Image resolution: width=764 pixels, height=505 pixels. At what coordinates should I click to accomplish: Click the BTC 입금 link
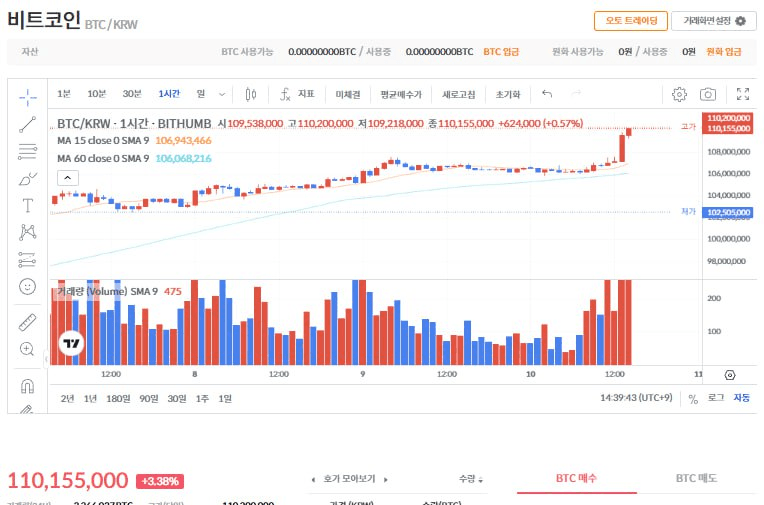(x=501, y=52)
